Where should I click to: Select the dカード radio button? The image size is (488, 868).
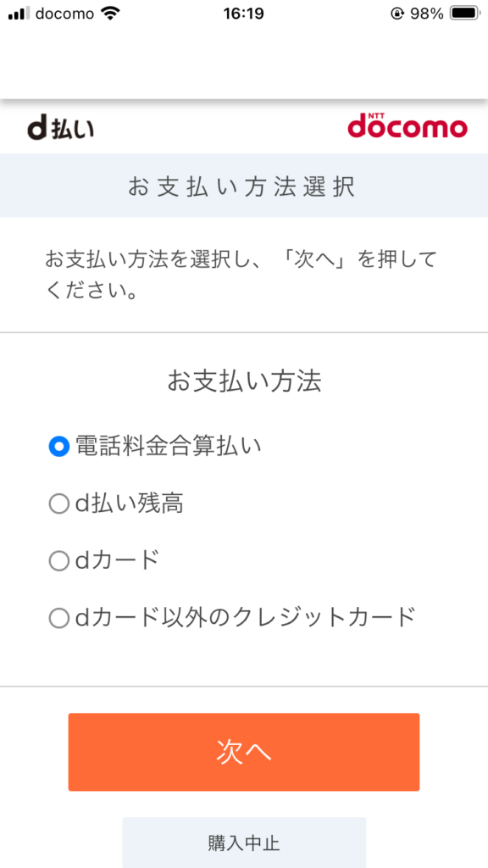click(x=58, y=560)
